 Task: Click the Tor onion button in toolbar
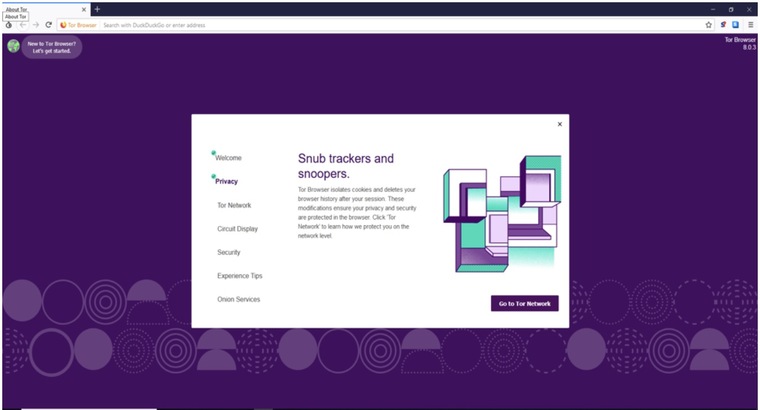coord(8,24)
